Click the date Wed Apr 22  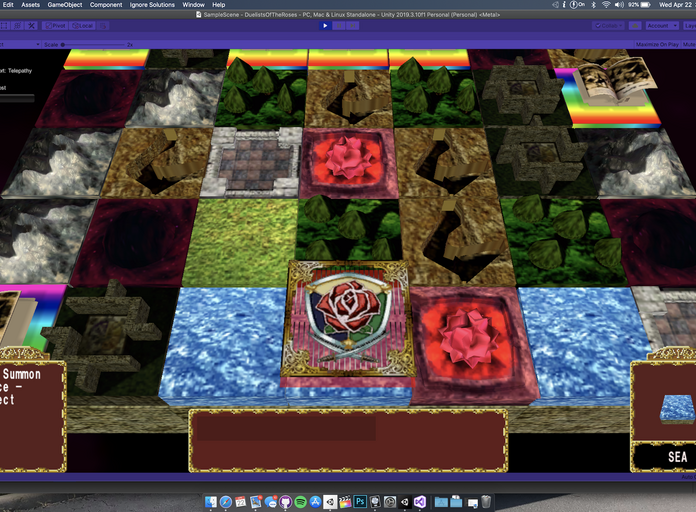click(x=676, y=5)
